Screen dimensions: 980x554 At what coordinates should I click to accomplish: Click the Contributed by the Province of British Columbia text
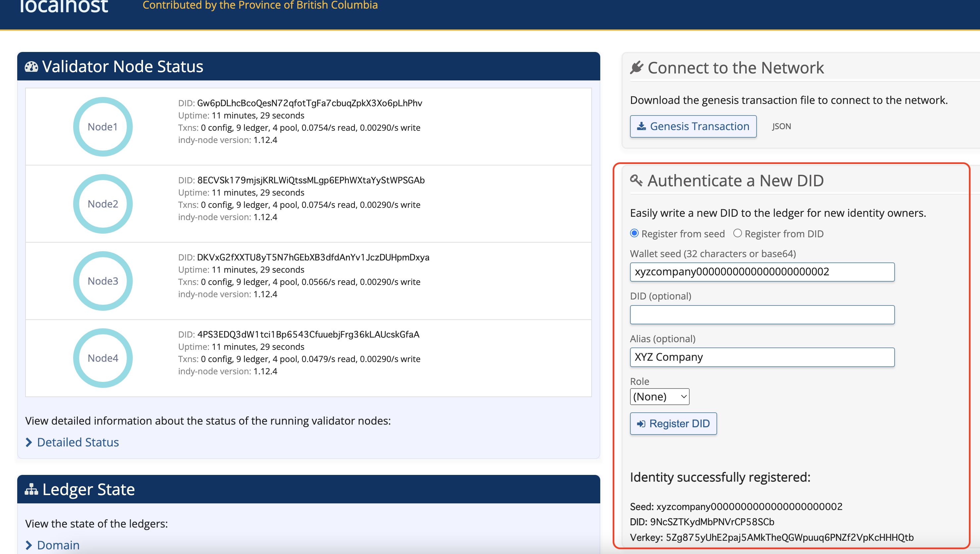260,5
